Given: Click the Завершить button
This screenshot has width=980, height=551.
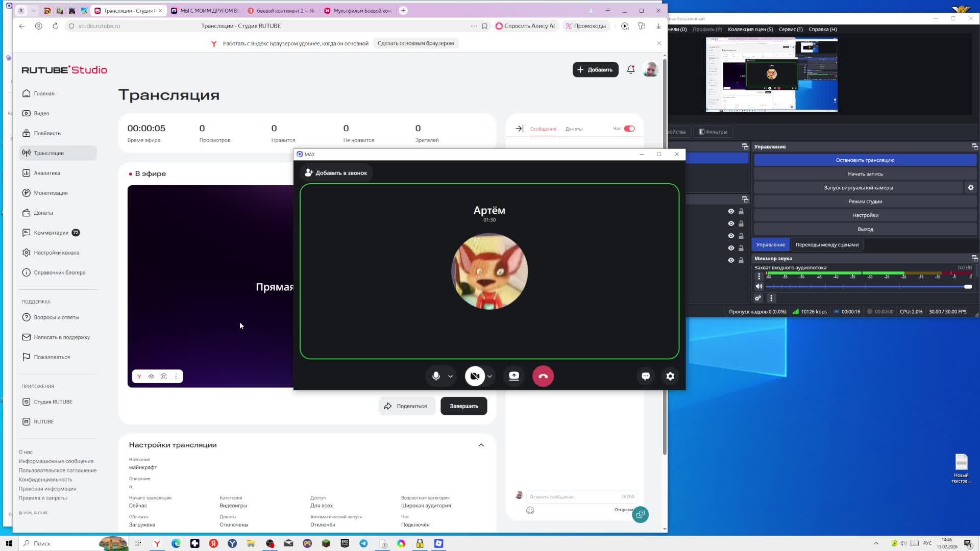Looking at the screenshot, I should click(x=463, y=406).
